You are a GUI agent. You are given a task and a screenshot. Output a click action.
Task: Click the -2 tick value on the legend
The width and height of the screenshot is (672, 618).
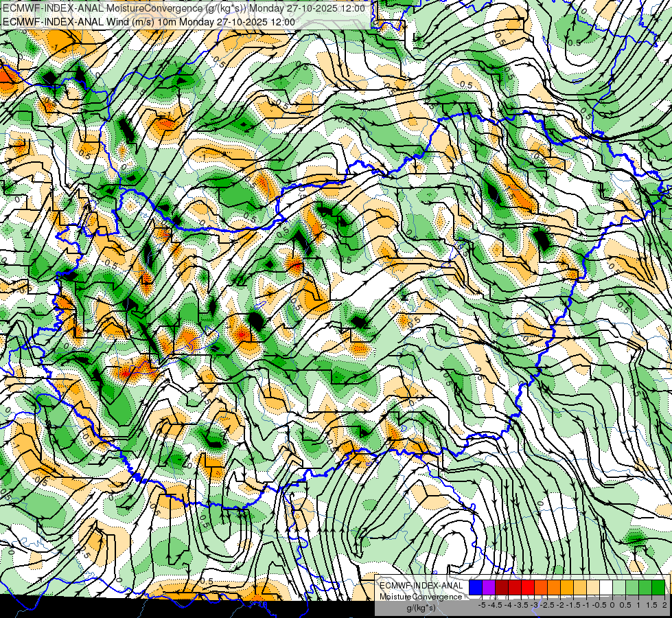coord(560,605)
